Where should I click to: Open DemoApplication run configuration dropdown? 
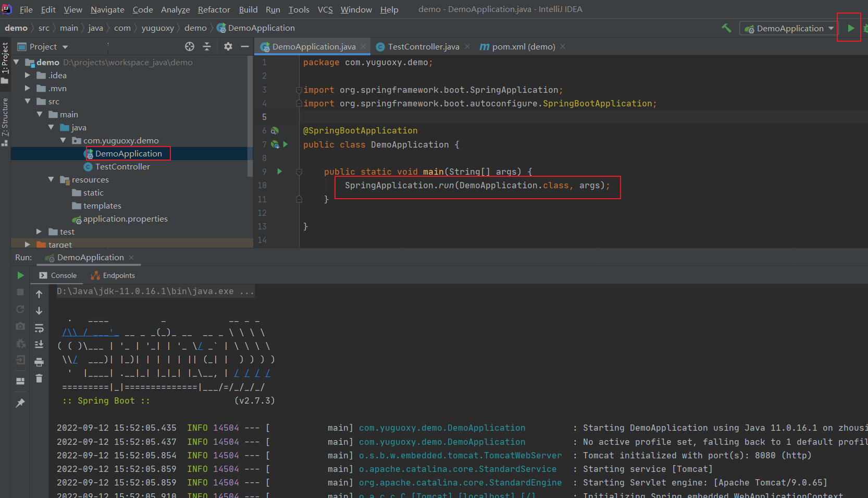[x=789, y=28]
